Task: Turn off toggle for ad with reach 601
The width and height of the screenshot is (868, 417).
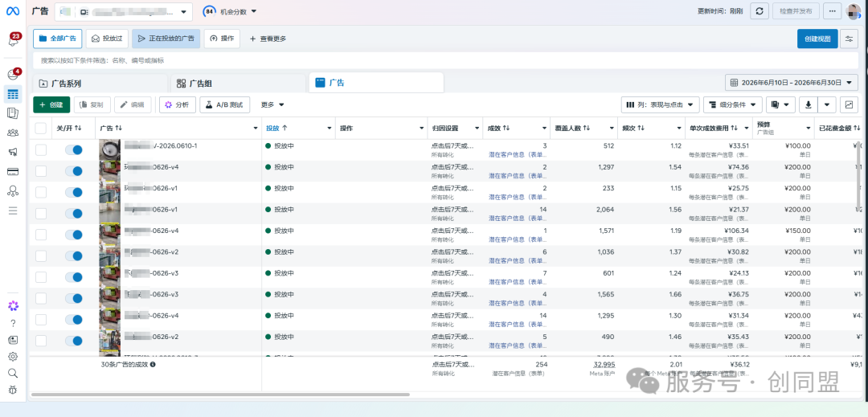Action: tap(74, 277)
